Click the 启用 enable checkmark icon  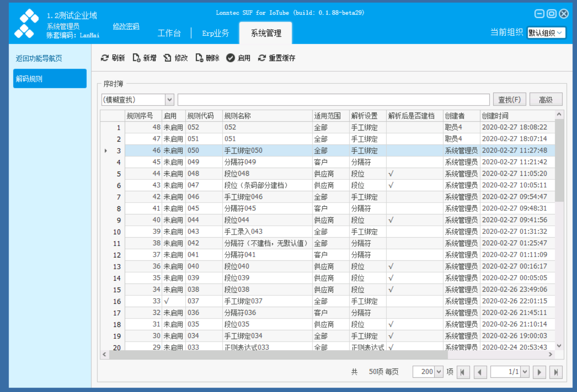231,58
